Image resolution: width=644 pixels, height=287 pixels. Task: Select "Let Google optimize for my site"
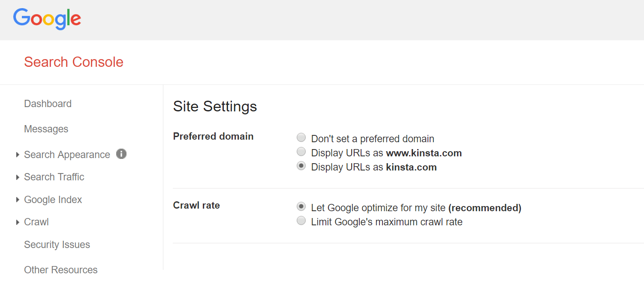(x=301, y=207)
